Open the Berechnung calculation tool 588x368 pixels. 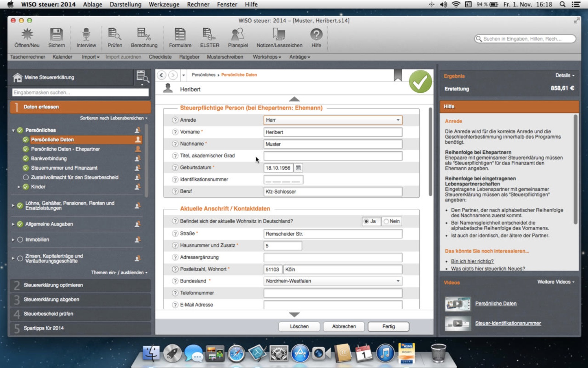[x=144, y=37]
